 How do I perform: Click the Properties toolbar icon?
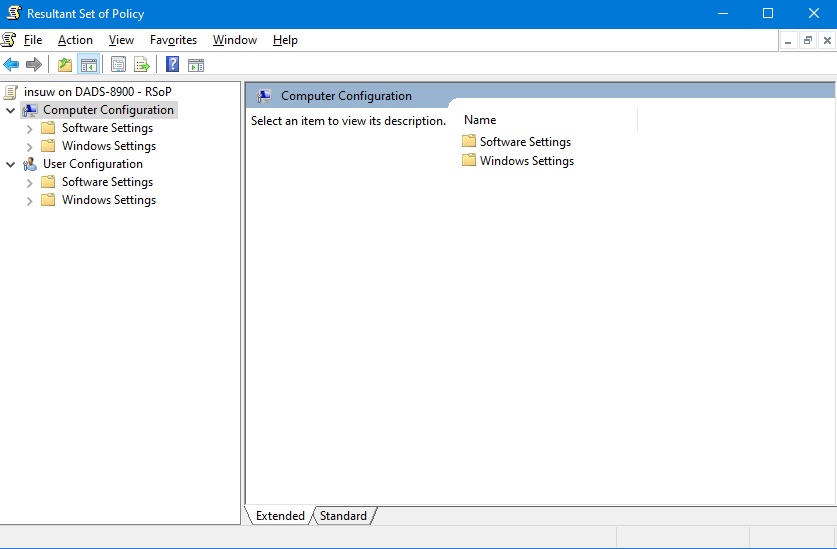118,65
